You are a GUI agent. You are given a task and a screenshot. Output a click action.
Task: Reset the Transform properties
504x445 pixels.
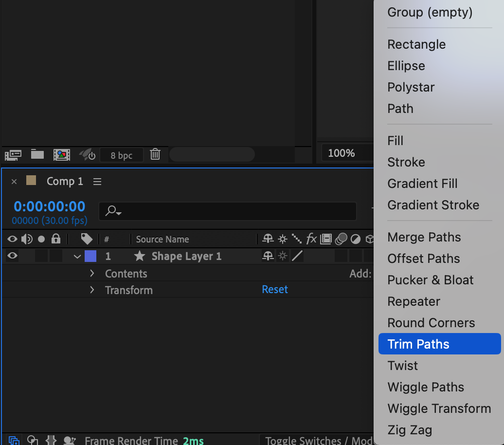pos(275,290)
